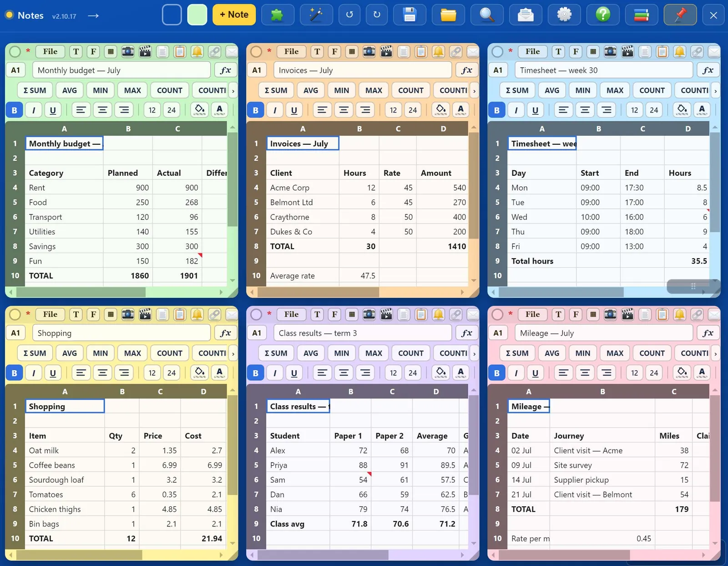This screenshot has width=728, height=566.
Task: Click the bell reminder icon in Timesheet note
Action: [679, 51]
